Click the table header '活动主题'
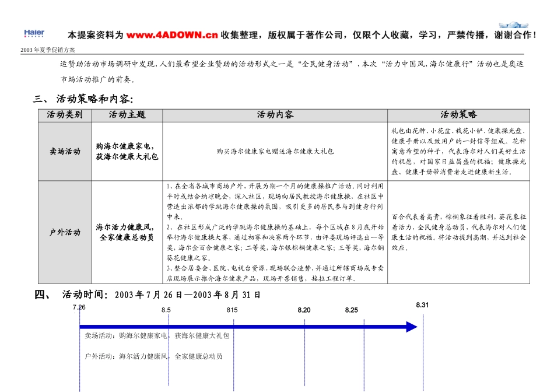554x392 pixels. pyautogui.click(x=127, y=114)
